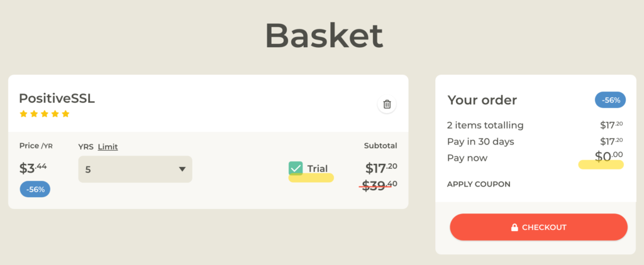The height and width of the screenshot is (265, 644).
Task: Click the third rating star under PositiveSSL
Action: [45, 114]
